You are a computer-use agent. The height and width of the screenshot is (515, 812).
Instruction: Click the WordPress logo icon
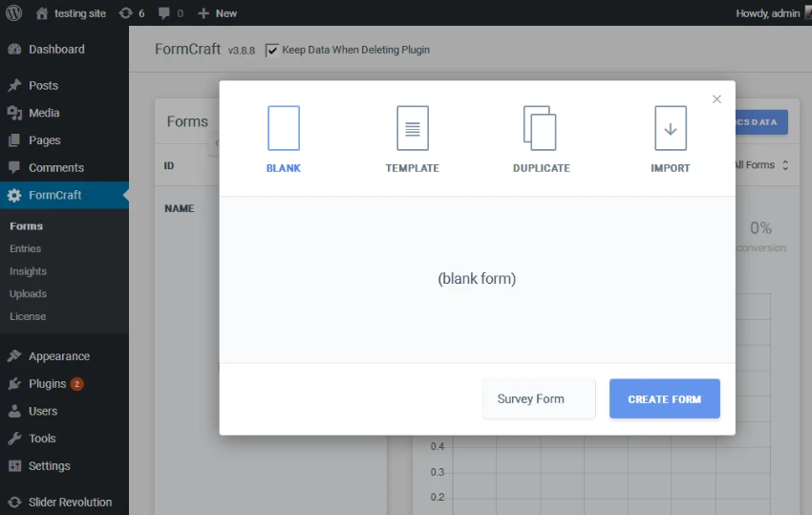[12, 13]
